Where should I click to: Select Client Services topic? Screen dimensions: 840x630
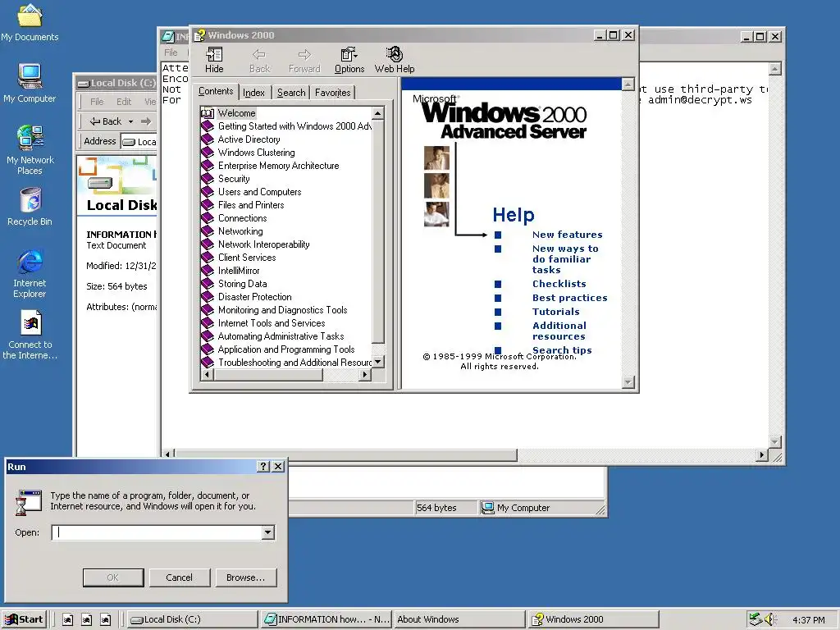point(246,258)
